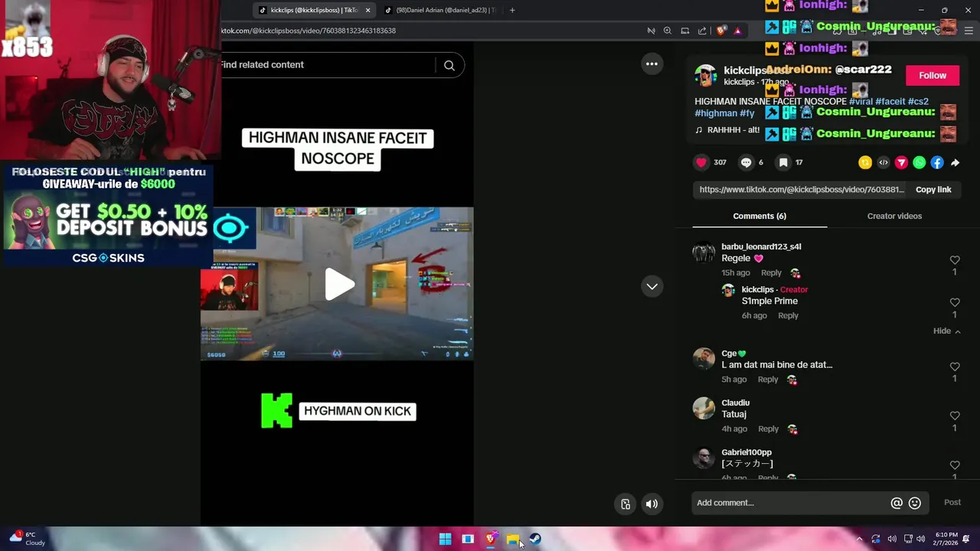Click the share page icon in address bar
Viewport: 980px width, 551px height.
point(702,31)
